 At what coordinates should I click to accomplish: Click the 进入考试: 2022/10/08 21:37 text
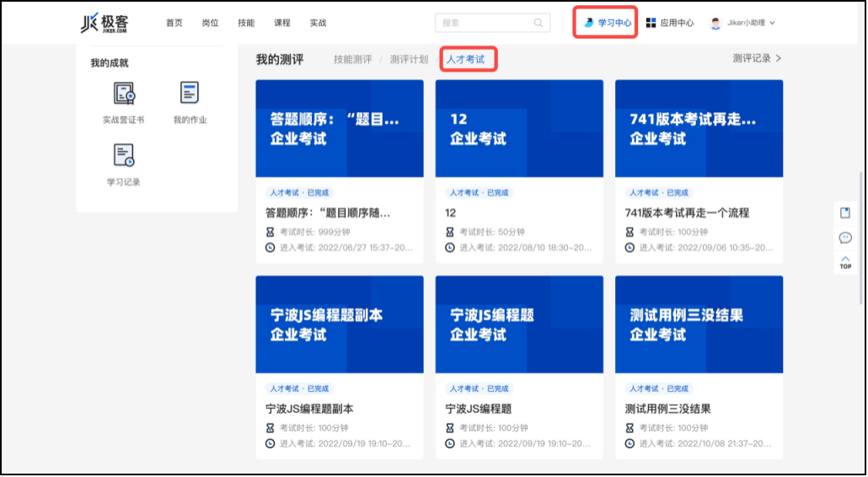coord(706,443)
